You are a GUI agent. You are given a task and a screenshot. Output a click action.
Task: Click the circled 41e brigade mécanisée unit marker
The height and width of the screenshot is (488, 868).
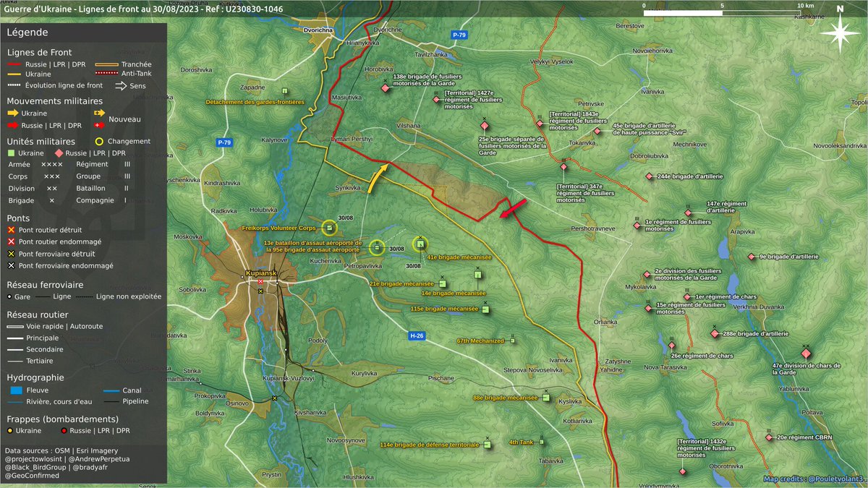420,244
